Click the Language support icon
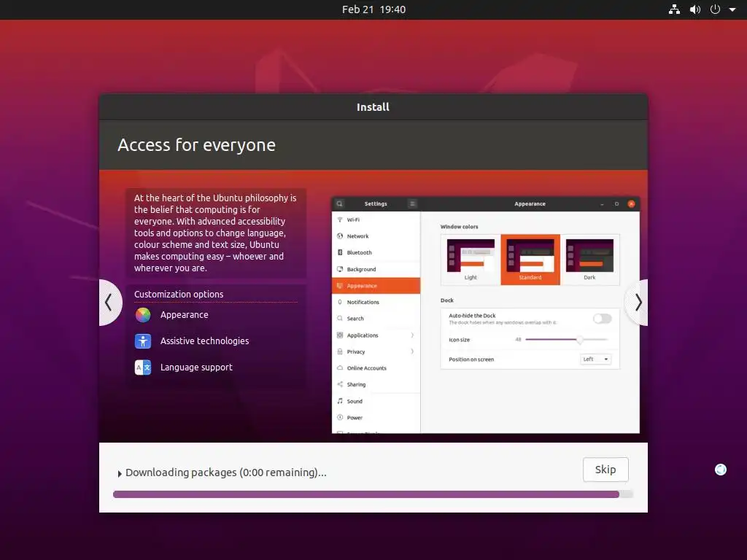The width and height of the screenshot is (747, 560). pos(143,367)
